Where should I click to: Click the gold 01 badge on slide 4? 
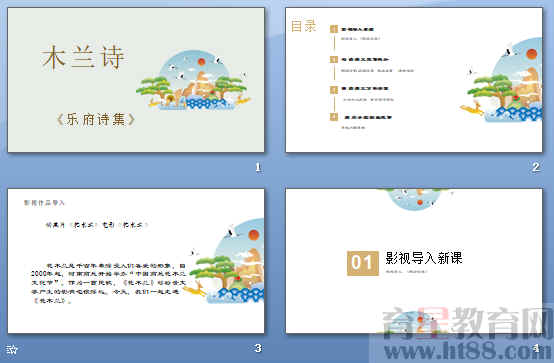pos(363,263)
